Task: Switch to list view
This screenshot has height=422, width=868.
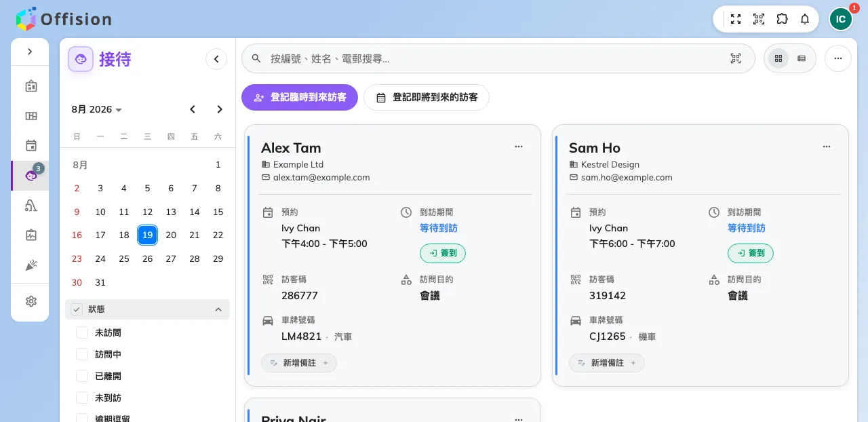Action: tap(802, 58)
